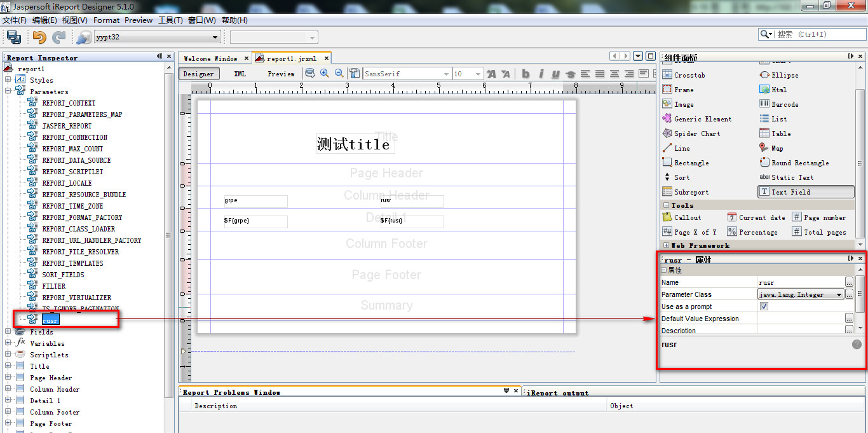Select the Ellipse palette element
868x433 pixels.
click(779, 75)
